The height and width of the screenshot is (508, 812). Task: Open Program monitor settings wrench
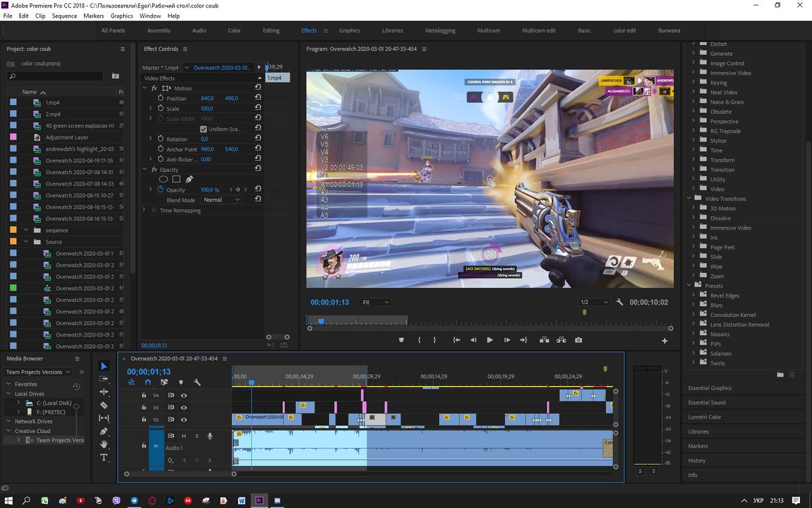coord(619,302)
